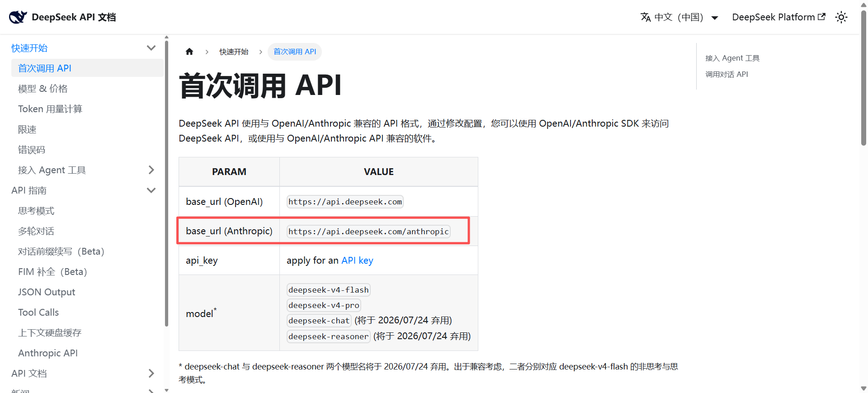Open 接入 Agent 工具 in the sidebar
Viewport: 868px width, 393px height.
pyautogui.click(x=52, y=170)
